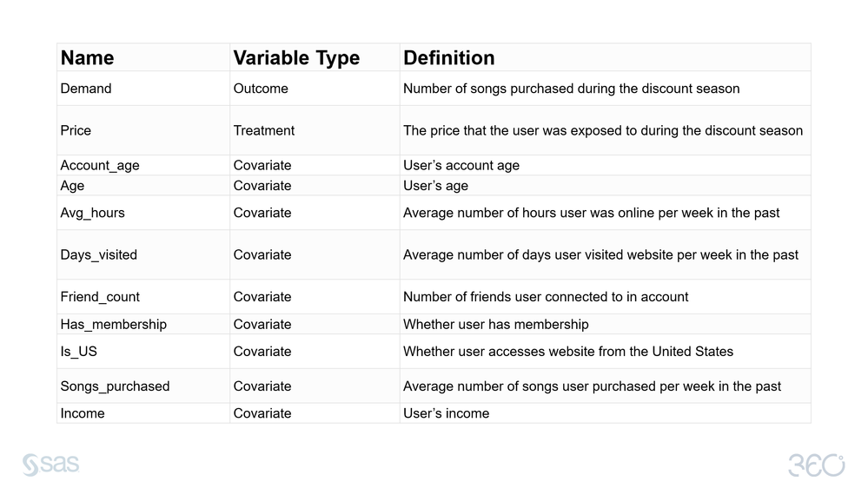Click the 360 logo icon
This screenshot has width=868, height=488.
pyautogui.click(x=816, y=465)
